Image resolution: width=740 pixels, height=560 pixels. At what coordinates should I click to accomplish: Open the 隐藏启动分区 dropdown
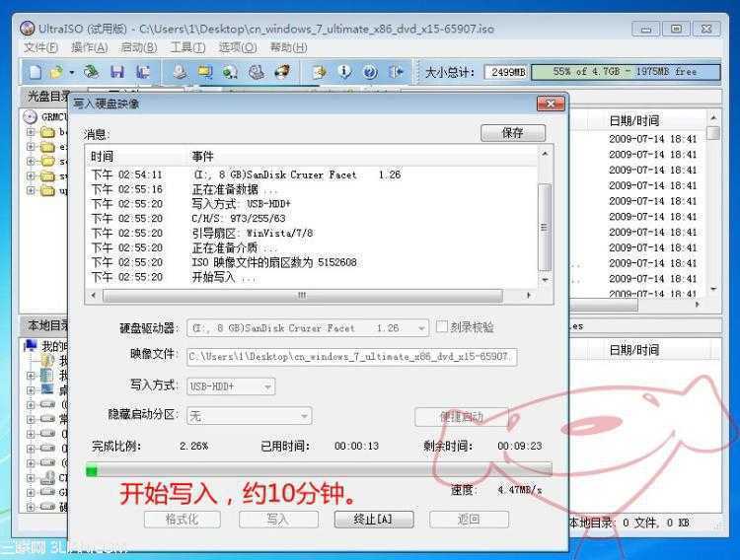point(305,416)
